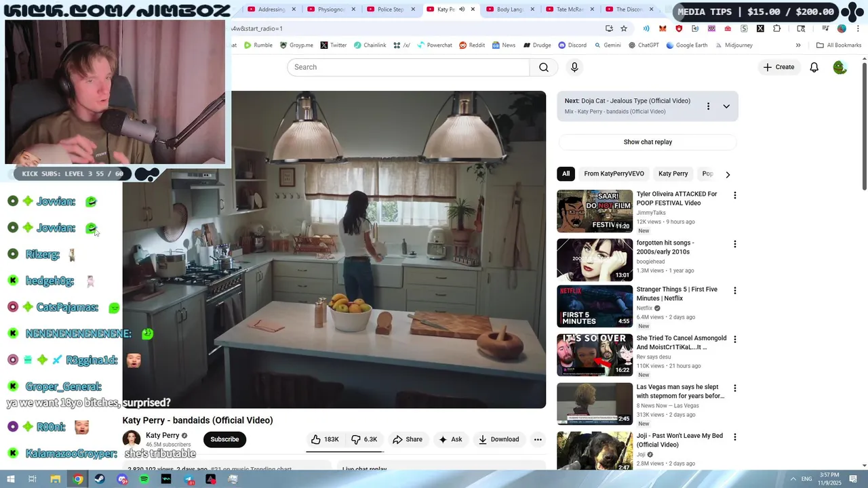Bookmark this page with the star icon
Image resolution: width=868 pixels, height=488 pixels.
coord(624,28)
